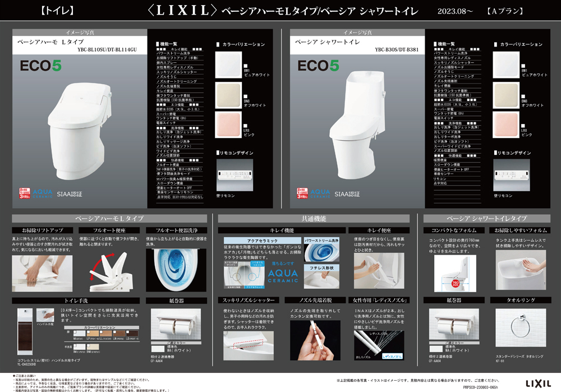Click the ECO5 logo on the ベーシア シャワートイレ photo
Screen dimensions: 561x392
coord(319,66)
